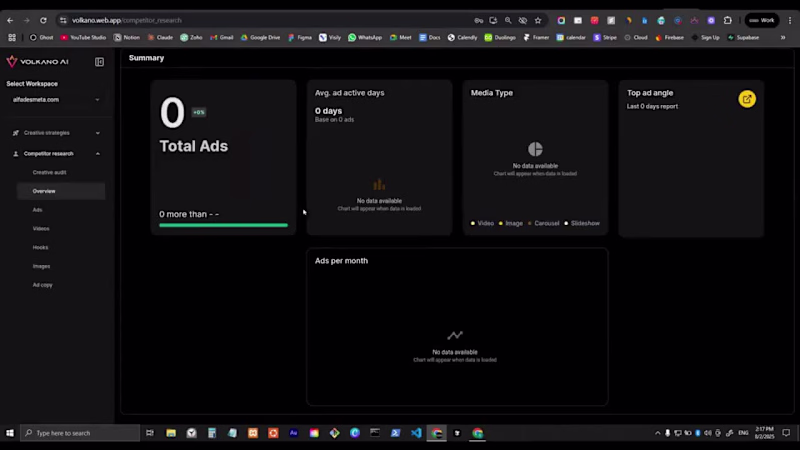
Task: Open the Videos sidebar item
Action: (x=41, y=229)
